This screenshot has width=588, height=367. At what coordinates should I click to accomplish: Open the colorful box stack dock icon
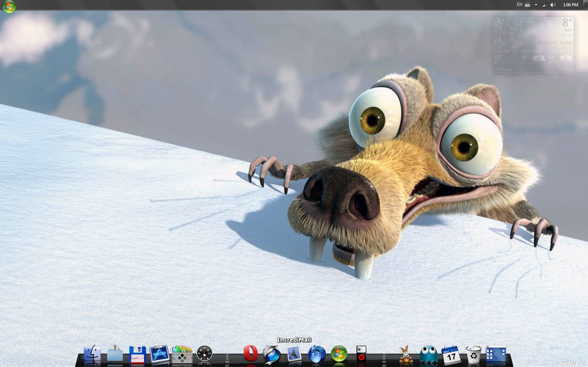[x=182, y=354]
